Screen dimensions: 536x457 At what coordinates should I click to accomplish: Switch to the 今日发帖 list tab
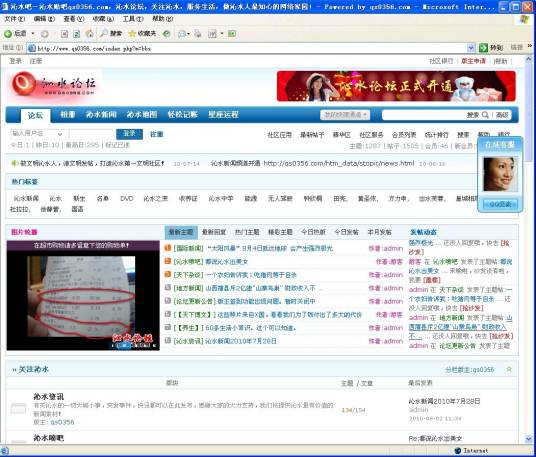click(x=346, y=232)
